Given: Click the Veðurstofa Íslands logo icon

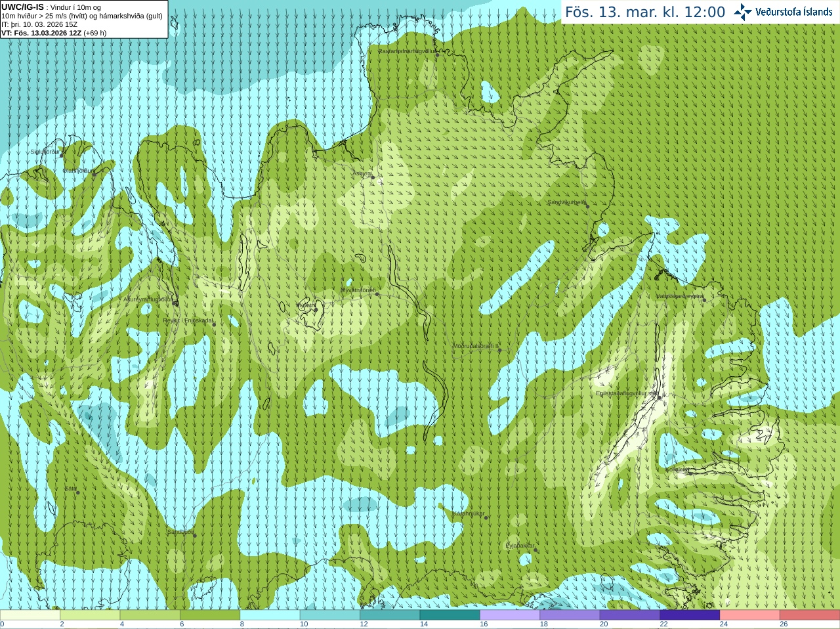Looking at the screenshot, I should [742, 12].
